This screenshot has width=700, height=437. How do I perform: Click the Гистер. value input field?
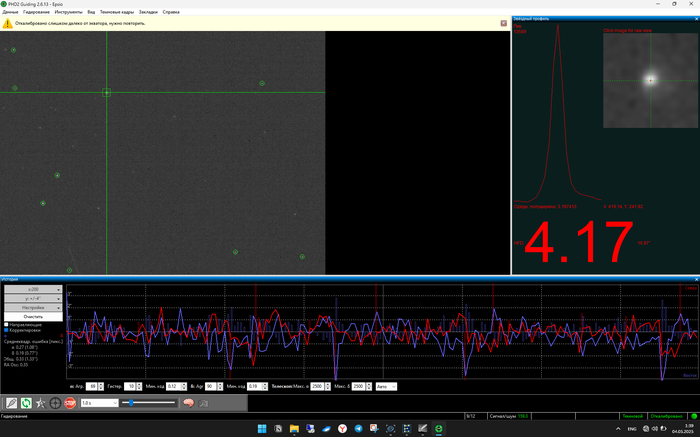tap(131, 386)
